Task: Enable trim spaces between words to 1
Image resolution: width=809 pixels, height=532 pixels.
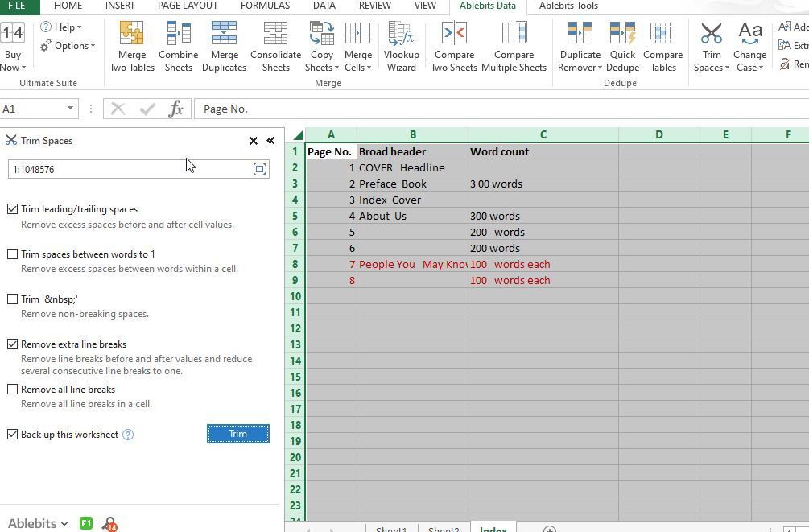Action: click(13, 254)
